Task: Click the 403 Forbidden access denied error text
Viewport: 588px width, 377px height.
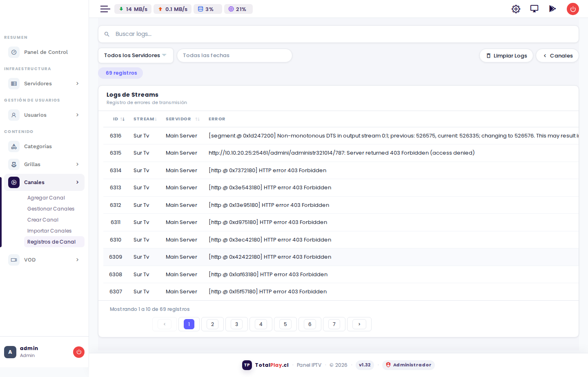Action: pyautogui.click(x=341, y=153)
